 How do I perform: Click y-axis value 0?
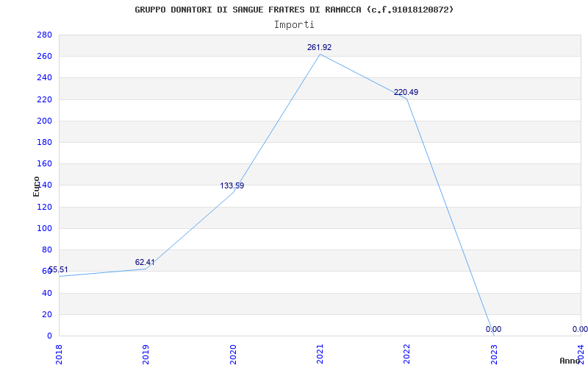[x=49, y=336]
